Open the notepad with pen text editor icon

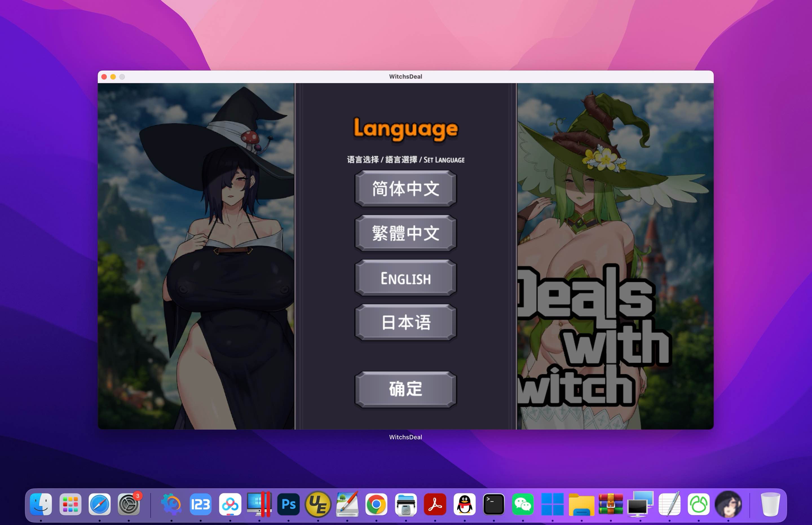670,504
